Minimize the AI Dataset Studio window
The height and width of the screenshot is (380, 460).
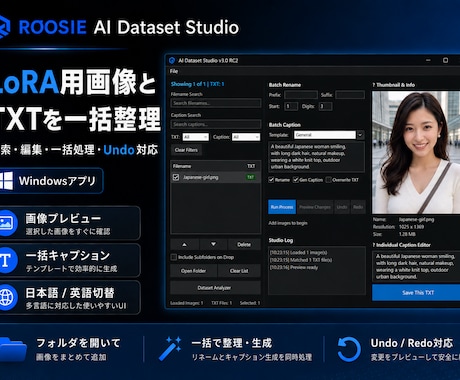pos(428,60)
